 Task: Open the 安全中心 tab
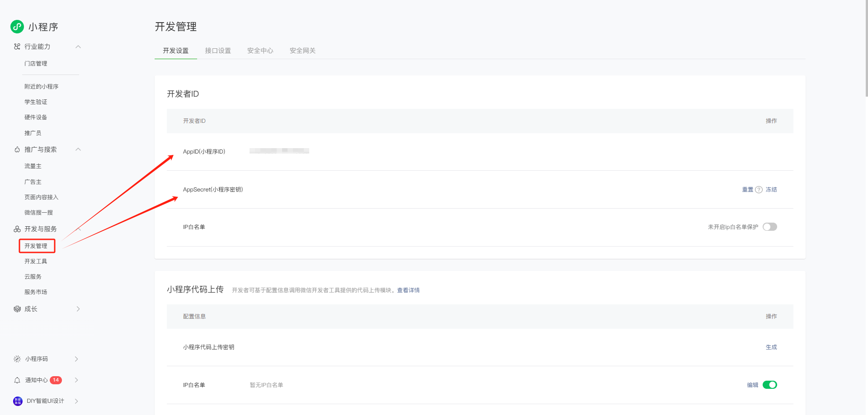click(x=260, y=51)
